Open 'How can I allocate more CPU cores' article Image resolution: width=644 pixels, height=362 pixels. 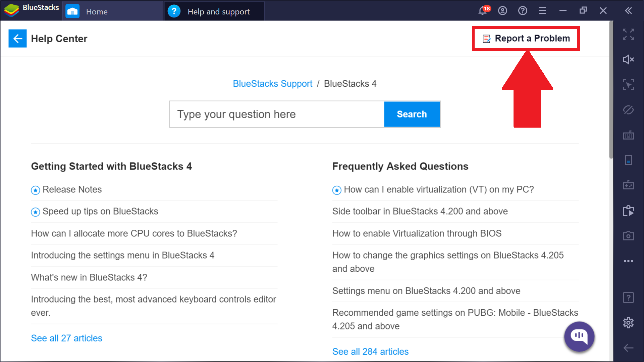(x=134, y=233)
